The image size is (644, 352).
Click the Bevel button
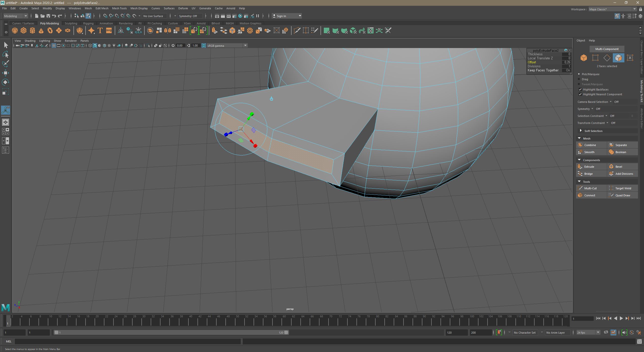(x=619, y=167)
